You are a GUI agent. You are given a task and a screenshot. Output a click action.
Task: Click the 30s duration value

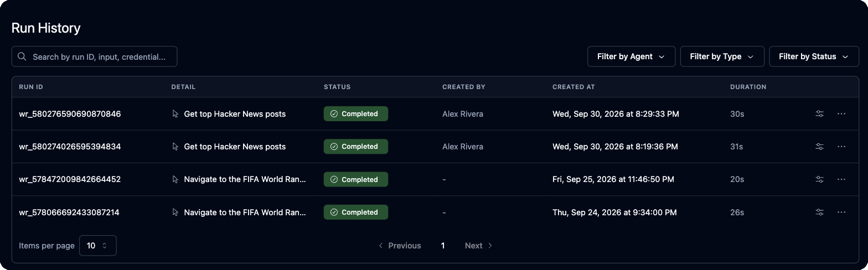(x=737, y=114)
